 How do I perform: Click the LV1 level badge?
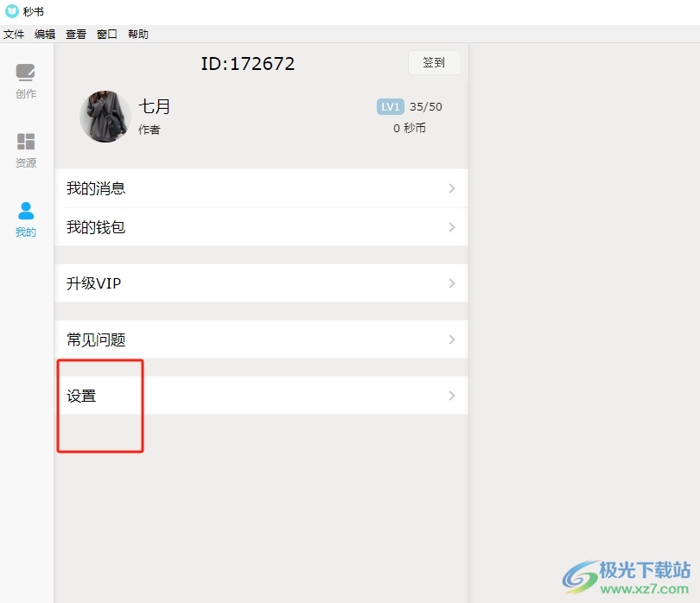(390, 106)
